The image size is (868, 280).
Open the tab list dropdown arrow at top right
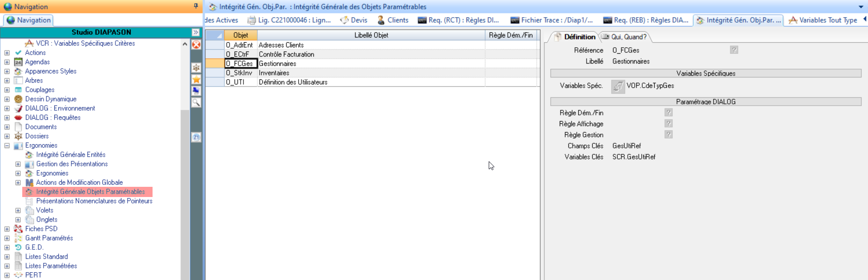[861, 7]
